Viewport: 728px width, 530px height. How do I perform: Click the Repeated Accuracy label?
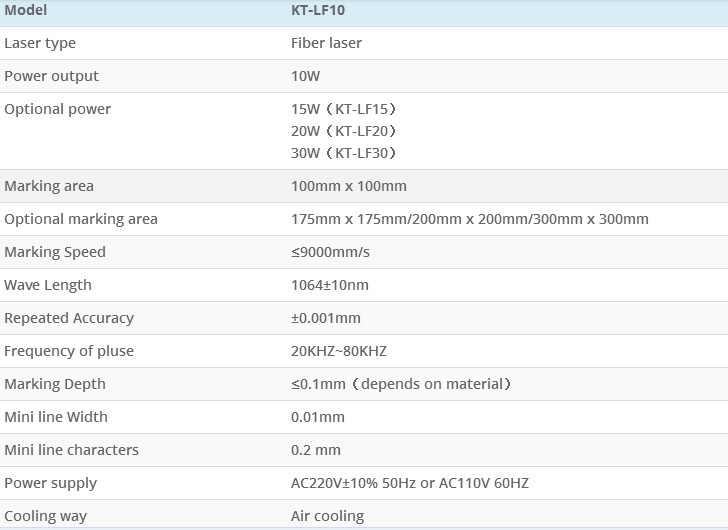[69, 318]
